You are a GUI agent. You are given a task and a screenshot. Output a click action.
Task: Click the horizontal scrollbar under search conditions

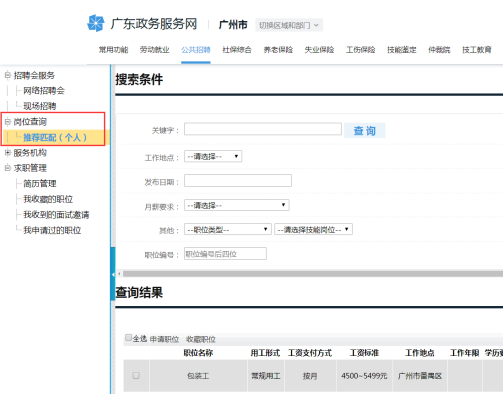coord(313,274)
